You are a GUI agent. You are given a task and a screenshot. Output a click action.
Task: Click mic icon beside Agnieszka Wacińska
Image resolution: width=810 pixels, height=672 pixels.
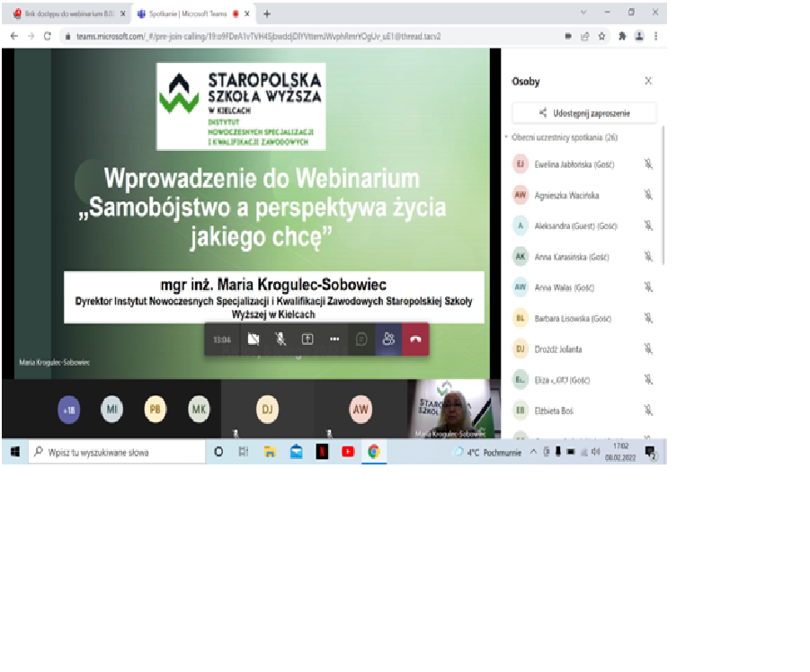(648, 195)
